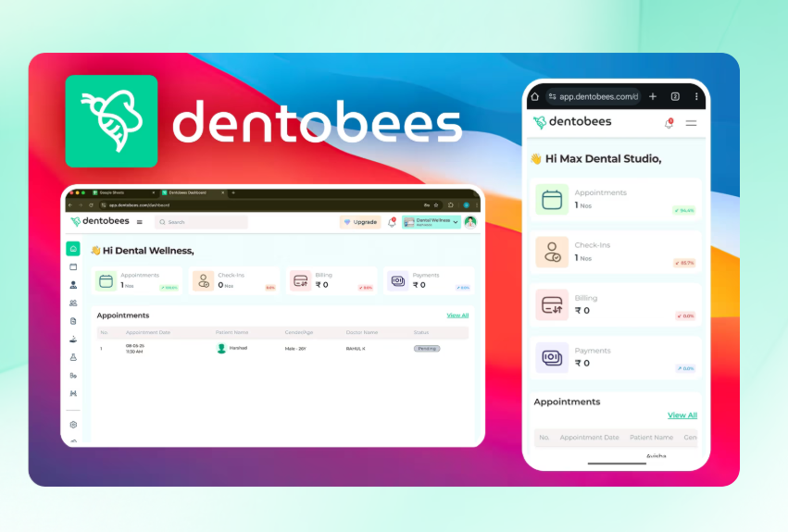Switch to the Google Sheets browser tab

pos(124,192)
